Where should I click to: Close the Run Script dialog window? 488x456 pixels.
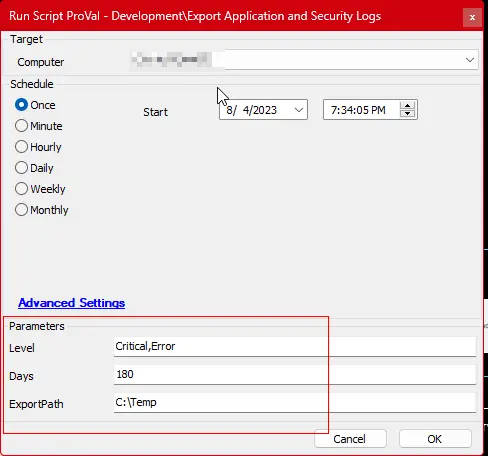point(472,17)
